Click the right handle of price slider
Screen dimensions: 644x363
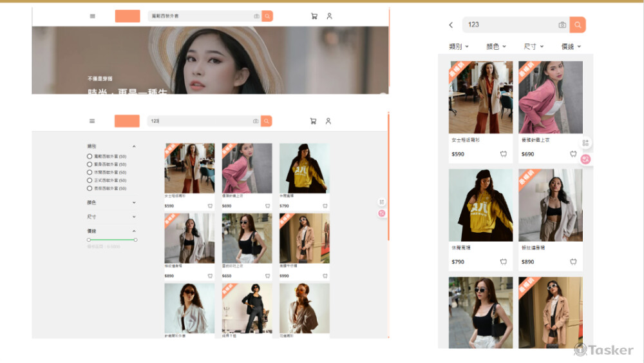pyautogui.click(x=135, y=240)
